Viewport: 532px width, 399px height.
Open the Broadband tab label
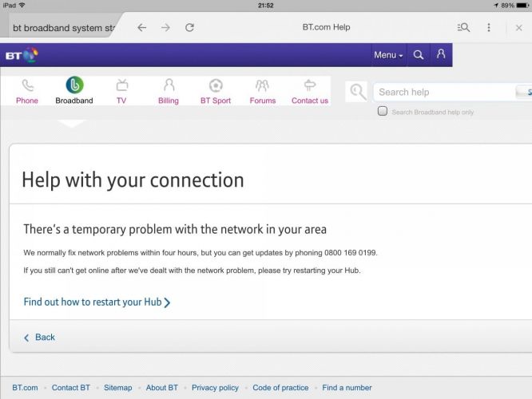pos(74,101)
